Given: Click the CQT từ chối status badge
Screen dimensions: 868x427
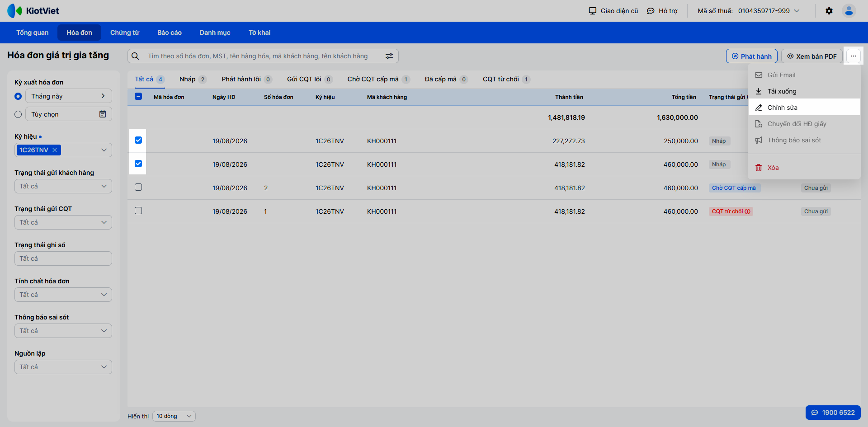Looking at the screenshot, I should tap(731, 211).
